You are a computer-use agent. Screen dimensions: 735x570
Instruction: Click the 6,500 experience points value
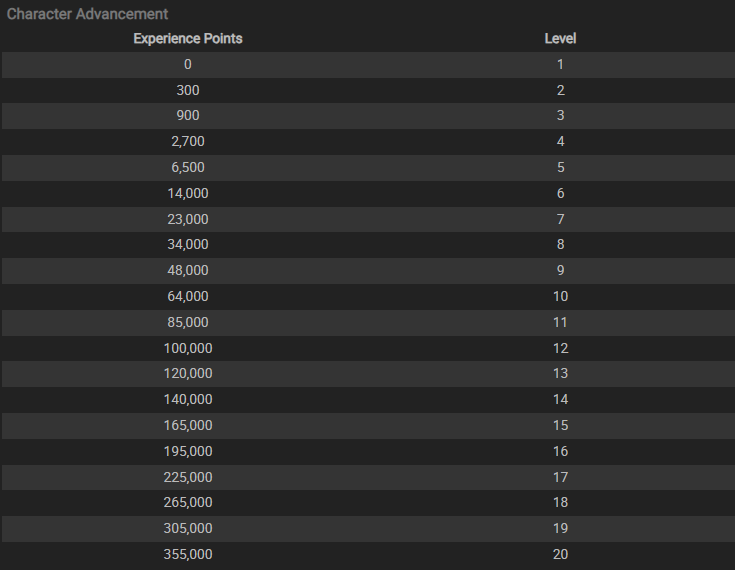point(188,168)
